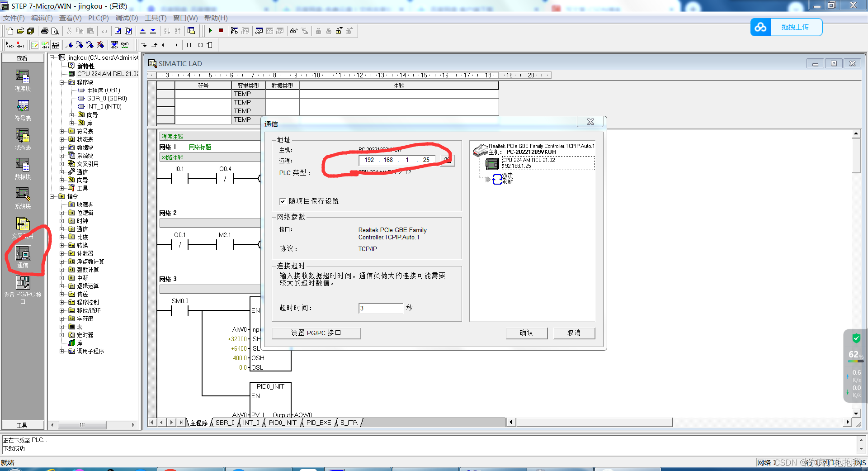Open the 帮助(H) menu
Viewport: 868px width, 471px height.
click(x=216, y=18)
